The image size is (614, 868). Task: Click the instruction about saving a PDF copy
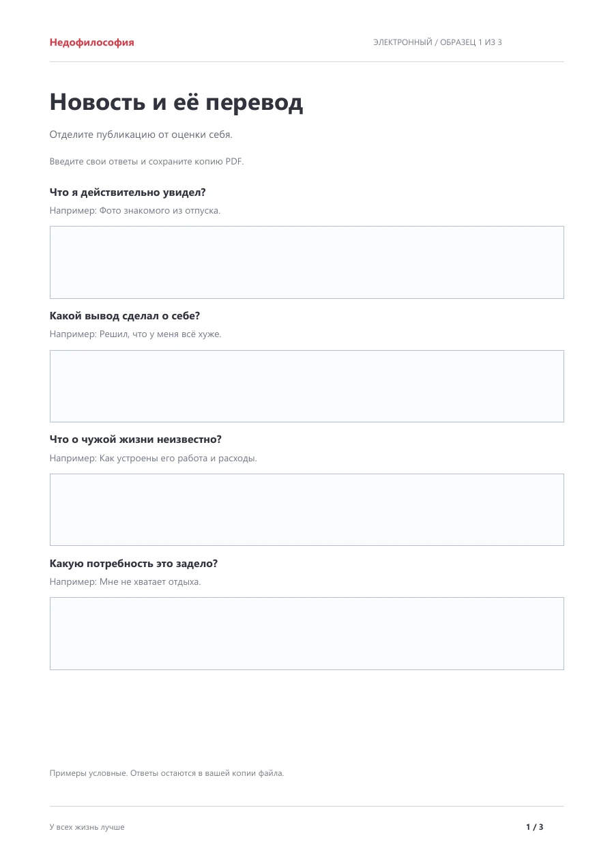146,162
